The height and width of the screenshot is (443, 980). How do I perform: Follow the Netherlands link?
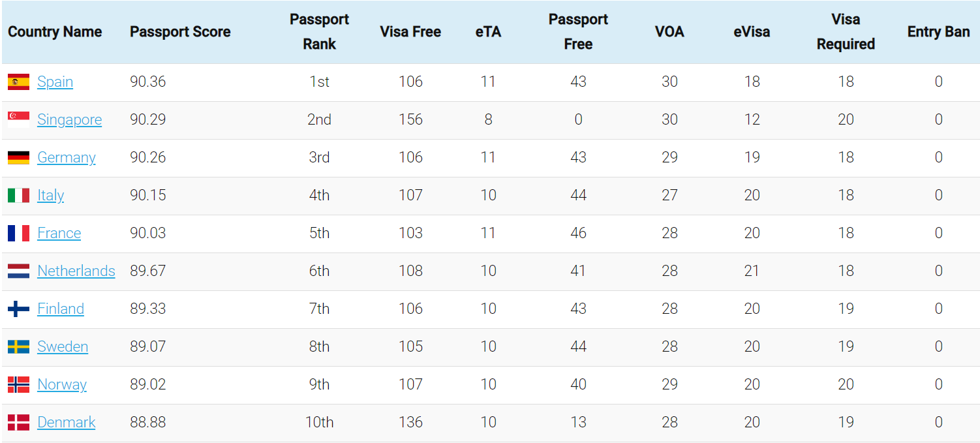click(76, 271)
